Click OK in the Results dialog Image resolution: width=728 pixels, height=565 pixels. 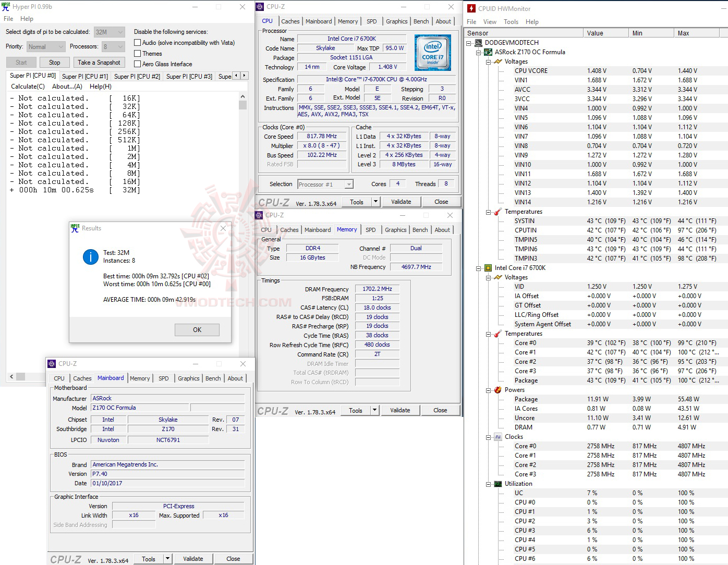click(x=197, y=329)
